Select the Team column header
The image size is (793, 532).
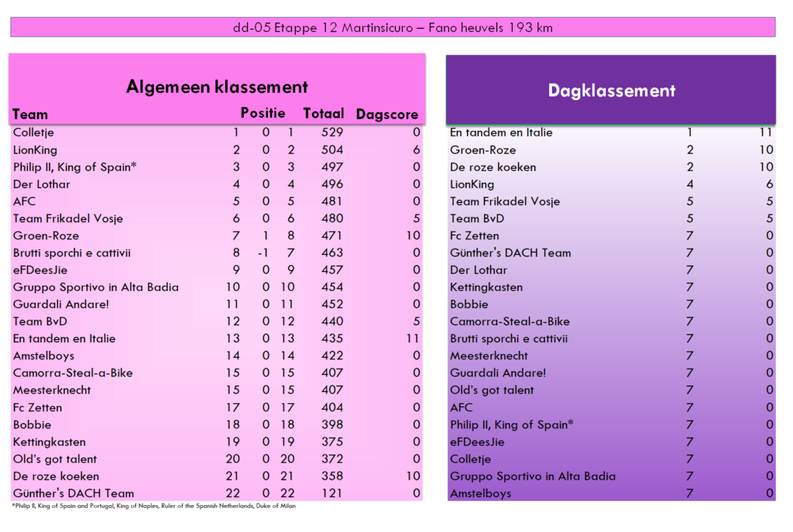click(30, 115)
